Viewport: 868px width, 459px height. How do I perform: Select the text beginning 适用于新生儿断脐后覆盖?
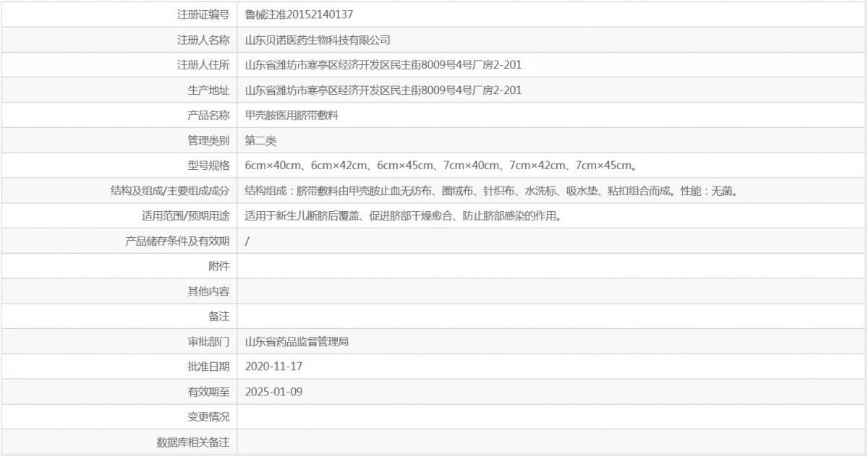click(x=403, y=216)
